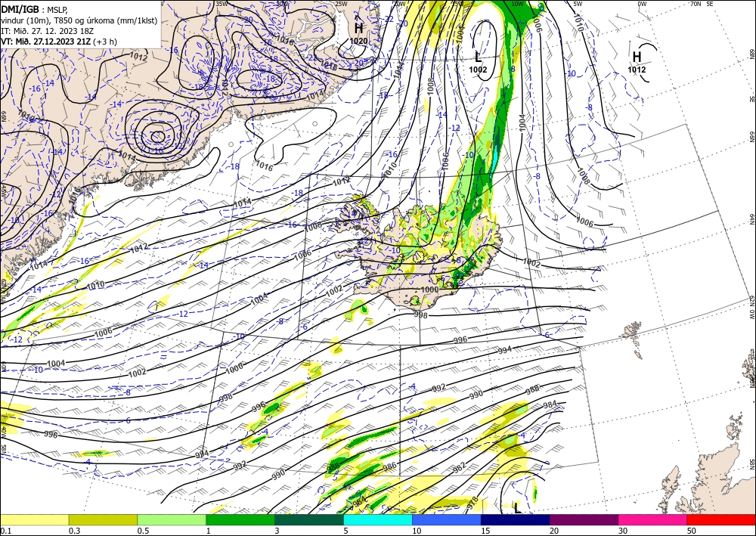756x536 pixels.
Task: Click the '15' legend scale value
Action: pyautogui.click(x=485, y=531)
